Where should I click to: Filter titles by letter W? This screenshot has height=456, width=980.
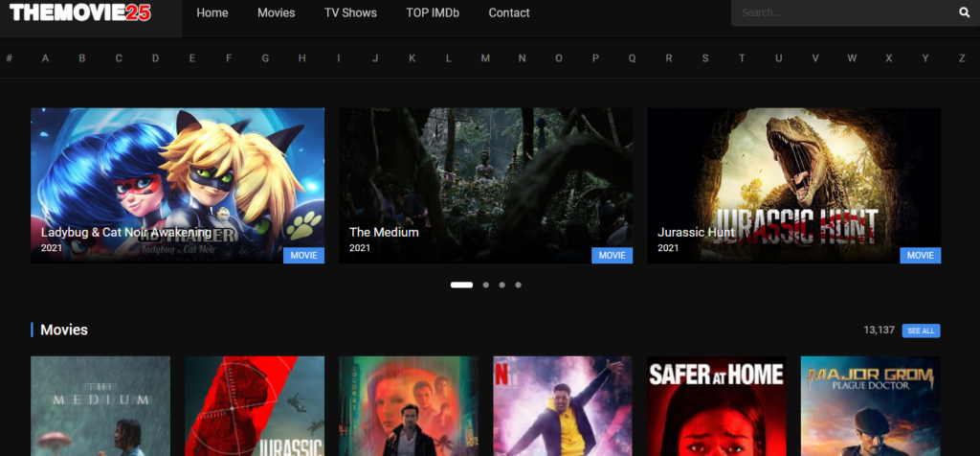852,58
